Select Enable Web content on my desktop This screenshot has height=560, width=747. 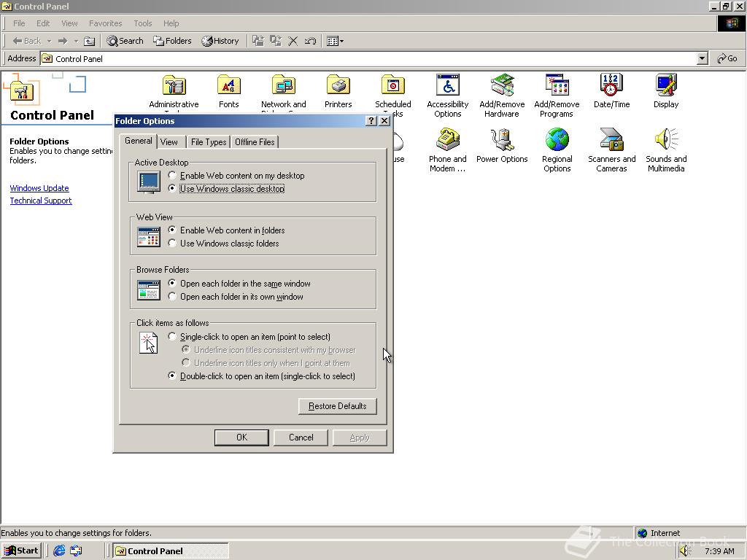tap(237, 176)
